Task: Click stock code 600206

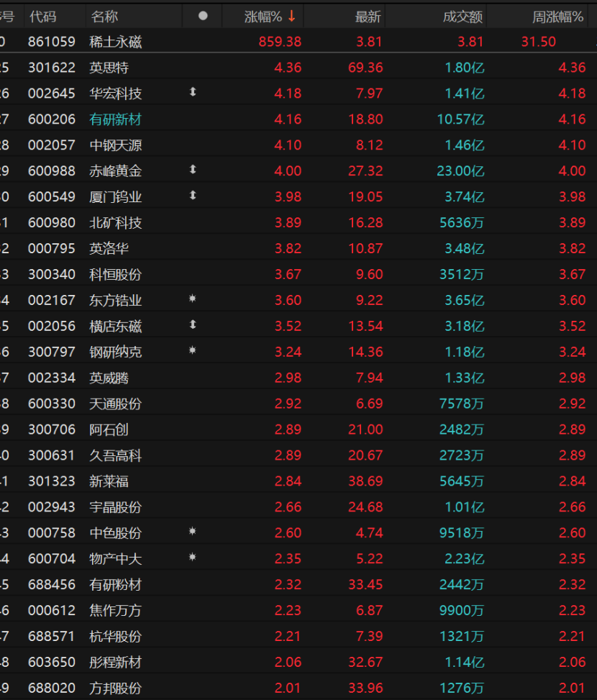Action: (x=52, y=119)
